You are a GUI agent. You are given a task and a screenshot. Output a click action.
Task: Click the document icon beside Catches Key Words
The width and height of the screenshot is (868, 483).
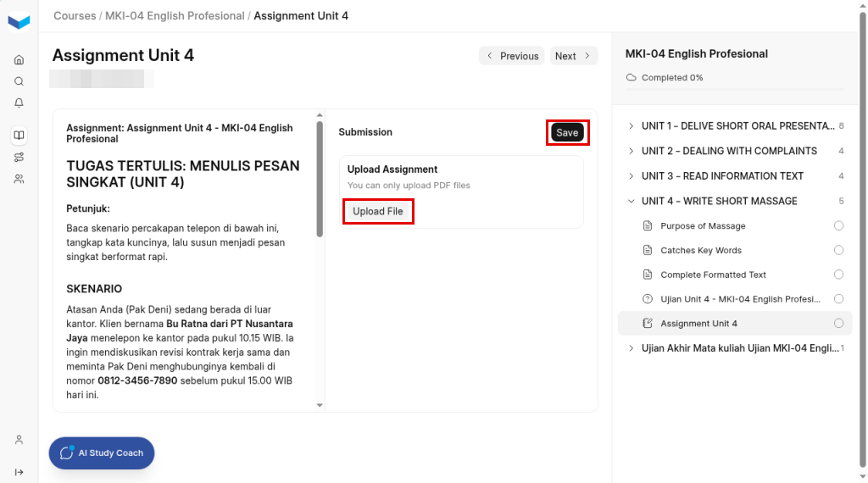(x=647, y=250)
